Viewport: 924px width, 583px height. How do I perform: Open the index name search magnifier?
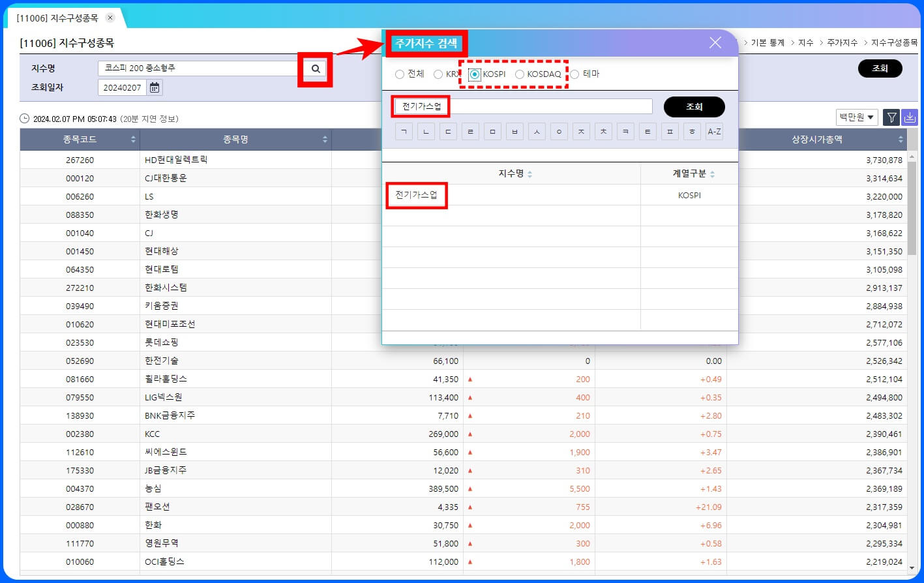coord(316,68)
